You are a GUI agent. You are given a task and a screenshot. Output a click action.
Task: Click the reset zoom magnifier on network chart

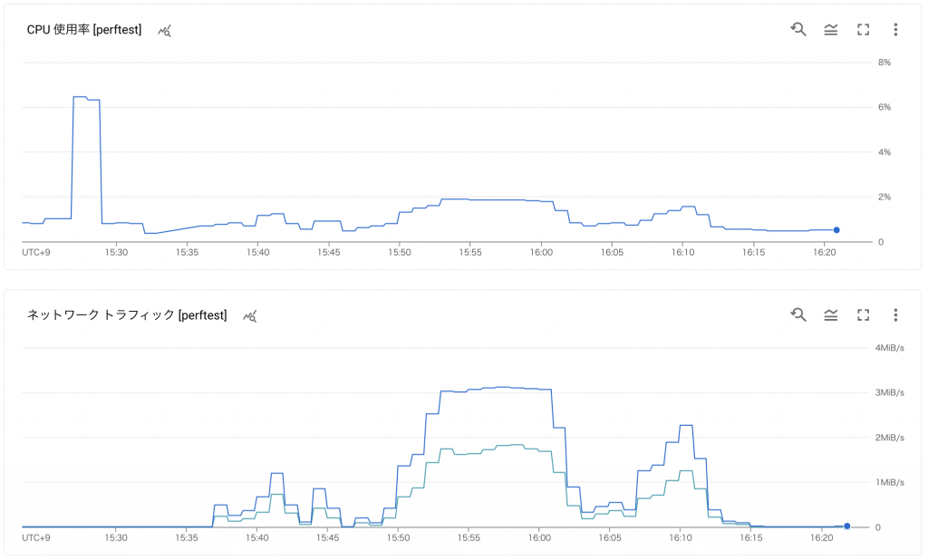pos(798,314)
